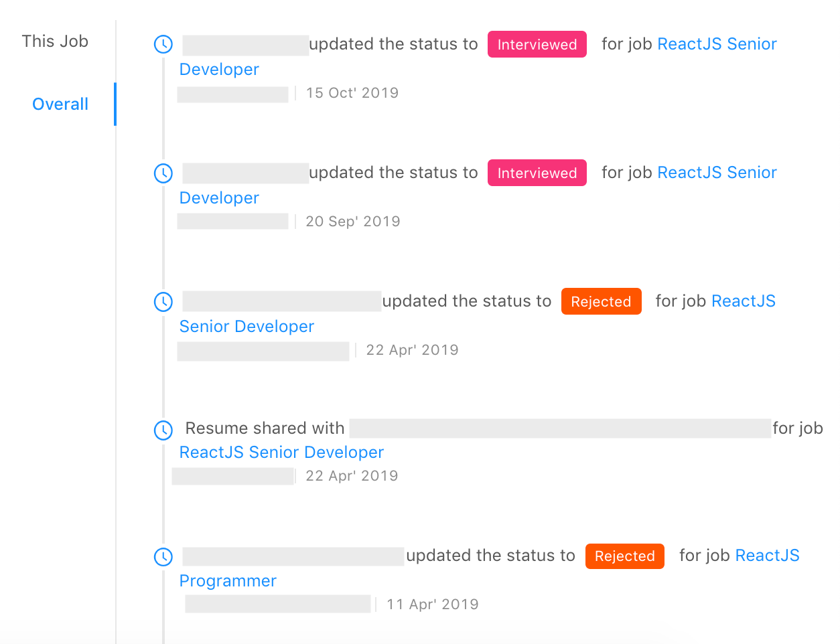The width and height of the screenshot is (840, 644).
Task: Click the clock icon on the 20 Sep' 2019 entry
Action: tap(163, 173)
